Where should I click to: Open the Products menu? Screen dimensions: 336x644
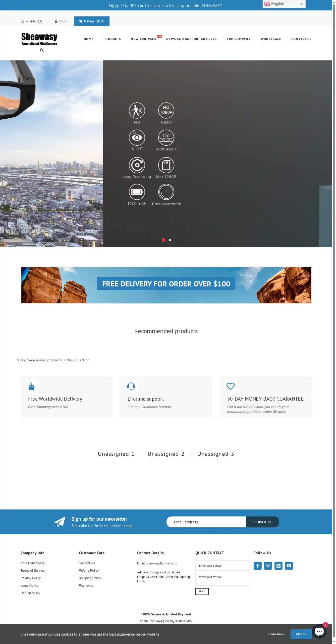tap(112, 39)
